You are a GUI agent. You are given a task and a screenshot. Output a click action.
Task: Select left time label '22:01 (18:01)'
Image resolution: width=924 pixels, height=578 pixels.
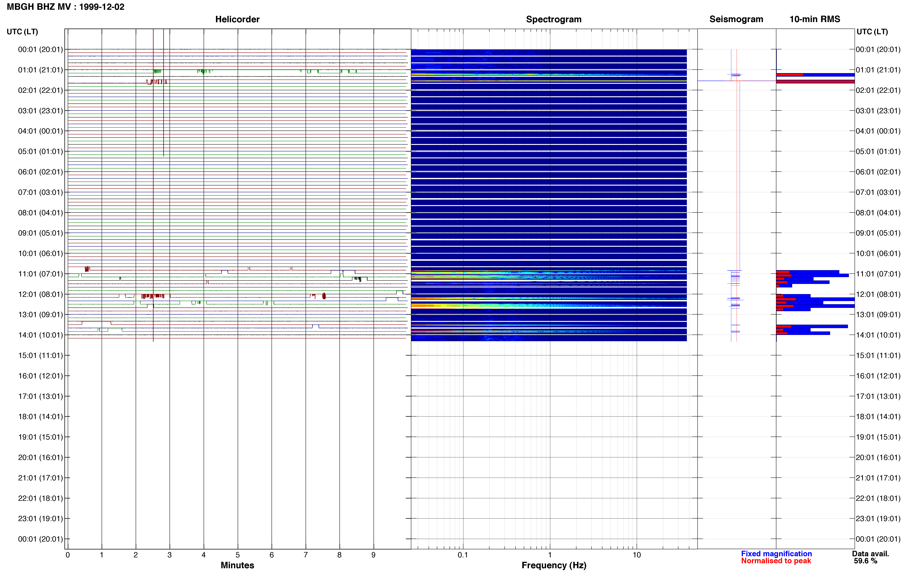[x=41, y=498]
